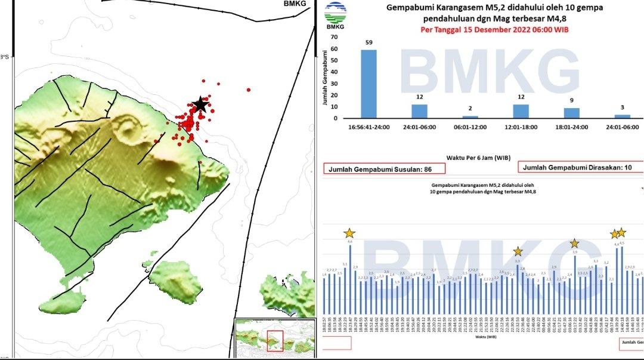Click the Waktu Per 6 Jam axis label
The width and height of the screenshot is (644, 360).
pyautogui.click(x=481, y=158)
